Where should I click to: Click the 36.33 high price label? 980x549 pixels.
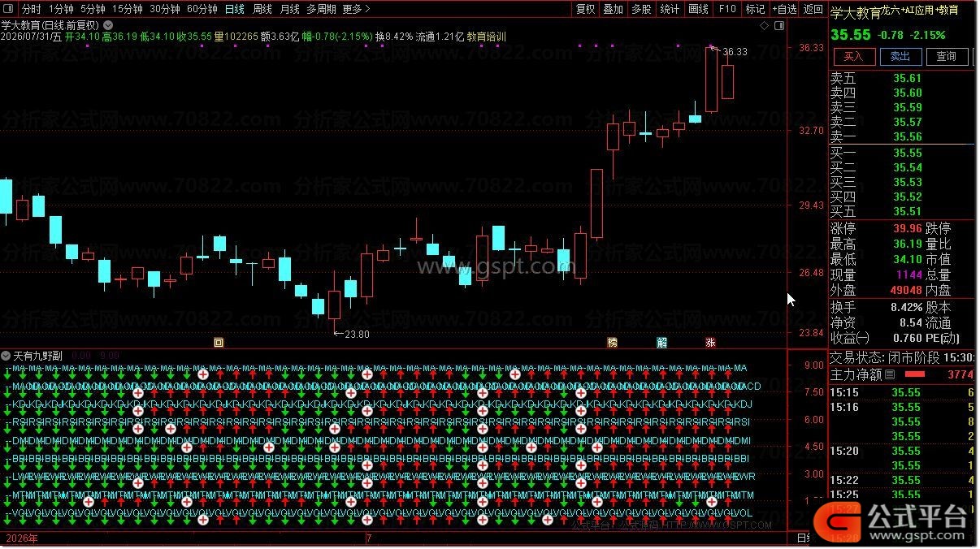[734, 51]
